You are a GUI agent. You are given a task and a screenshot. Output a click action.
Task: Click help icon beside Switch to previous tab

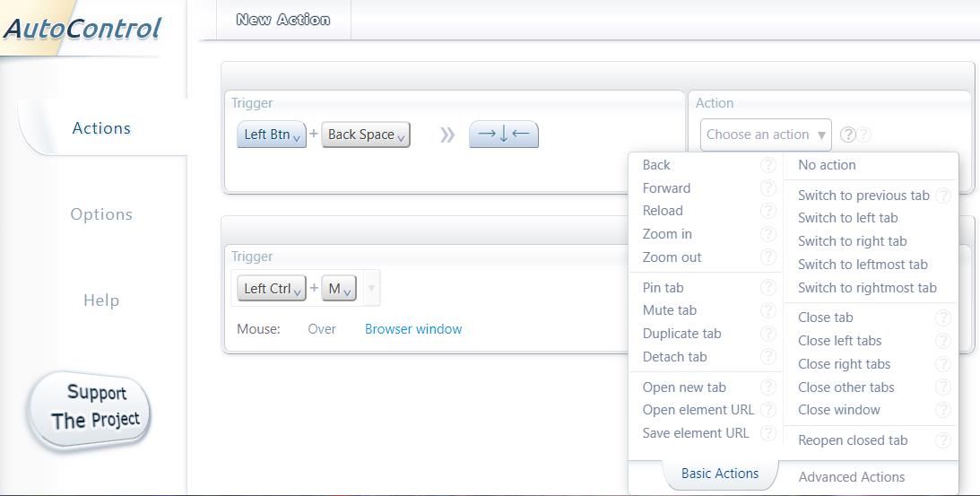(x=943, y=196)
